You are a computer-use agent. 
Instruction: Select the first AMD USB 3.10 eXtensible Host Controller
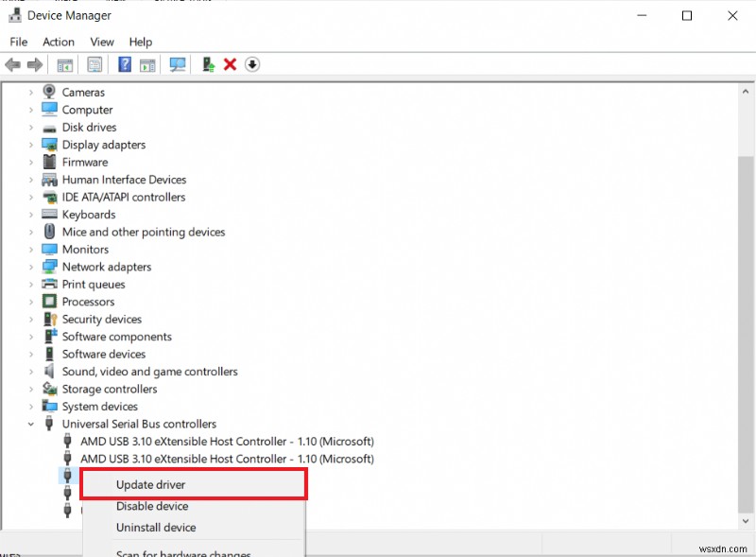pyautogui.click(x=227, y=442)
